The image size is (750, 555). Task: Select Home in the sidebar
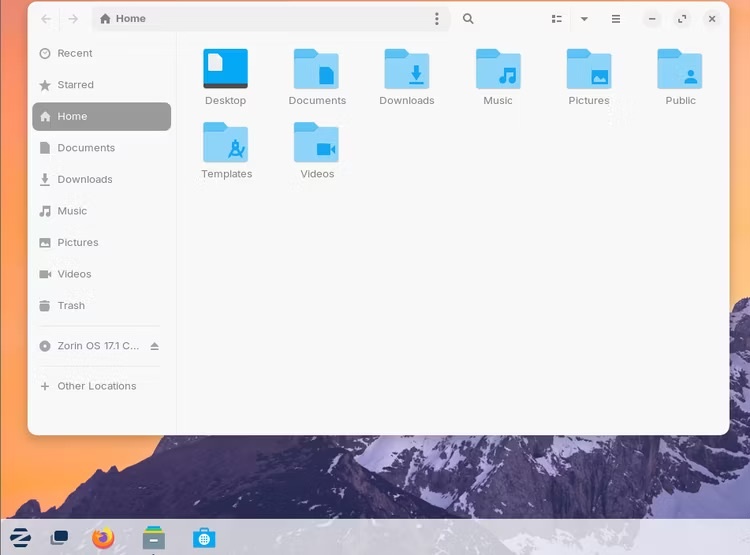pos(101,116)
